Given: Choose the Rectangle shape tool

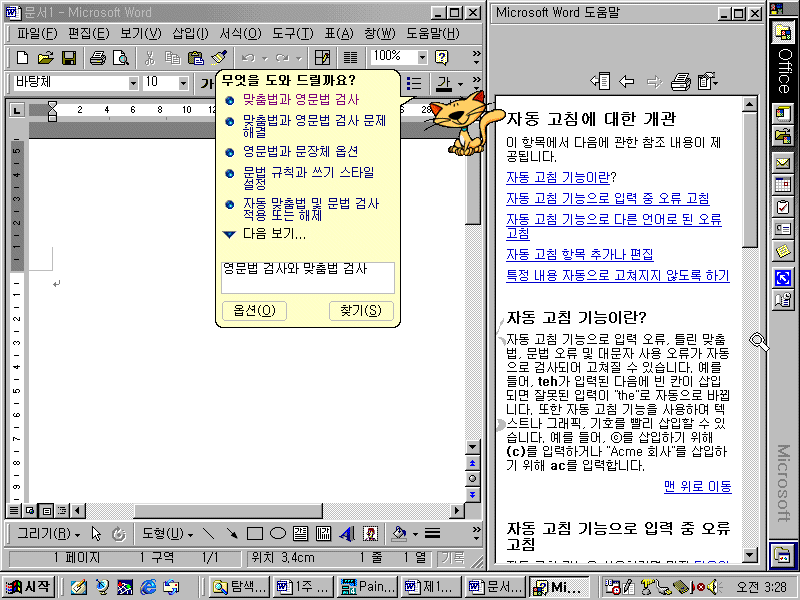Looking at the screenshot, I should click(255, 534).
